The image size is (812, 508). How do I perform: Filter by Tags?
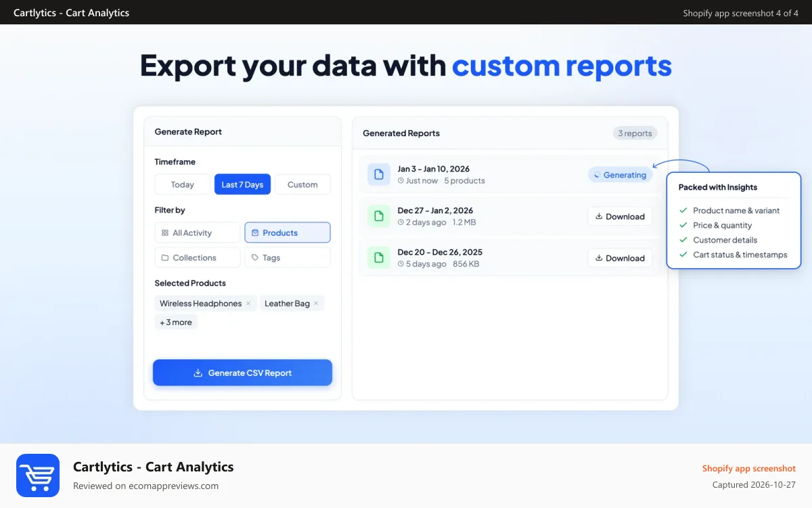point(288,257)
